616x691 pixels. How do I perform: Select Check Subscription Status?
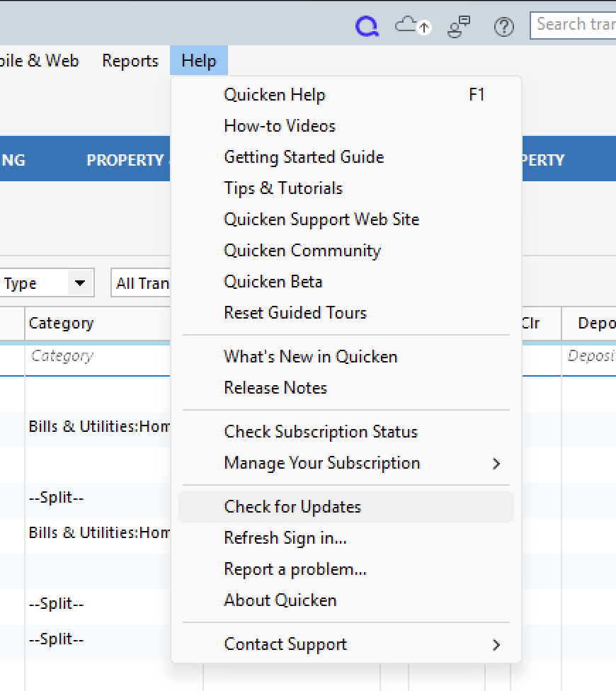tap(346, 432)
